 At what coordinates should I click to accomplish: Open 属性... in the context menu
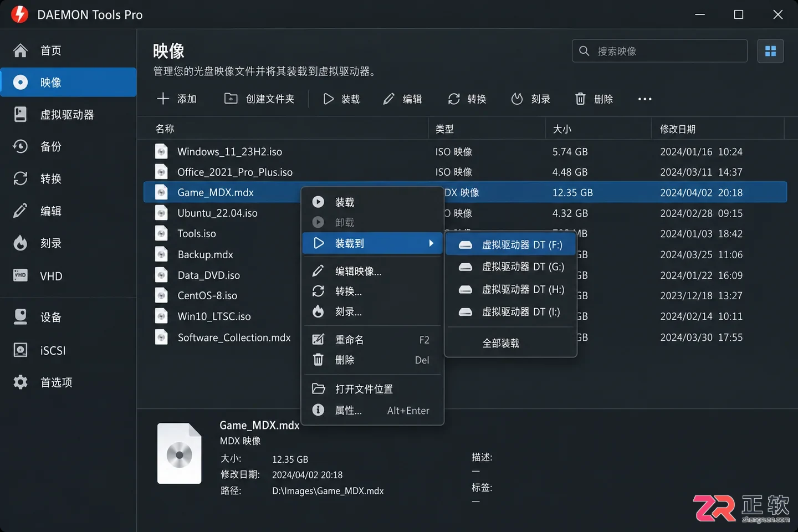point(372,411)
